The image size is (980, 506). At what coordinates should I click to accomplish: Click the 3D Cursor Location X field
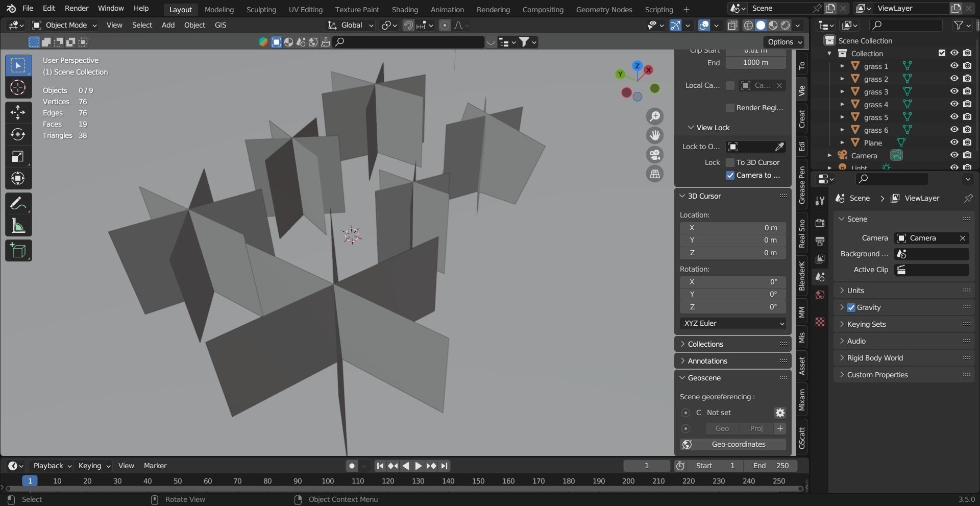click(x=733, y=228)
